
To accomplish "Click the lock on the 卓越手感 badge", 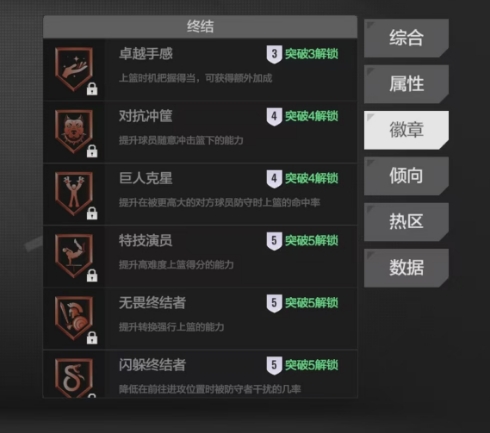I will click(92, 89).
